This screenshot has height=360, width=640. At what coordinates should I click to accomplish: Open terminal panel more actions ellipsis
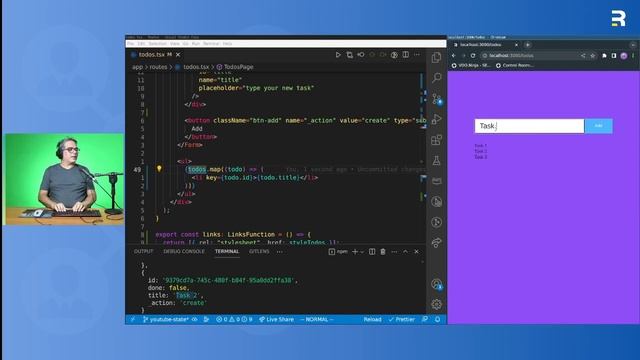pyautogui.click(x=394, y=252)
